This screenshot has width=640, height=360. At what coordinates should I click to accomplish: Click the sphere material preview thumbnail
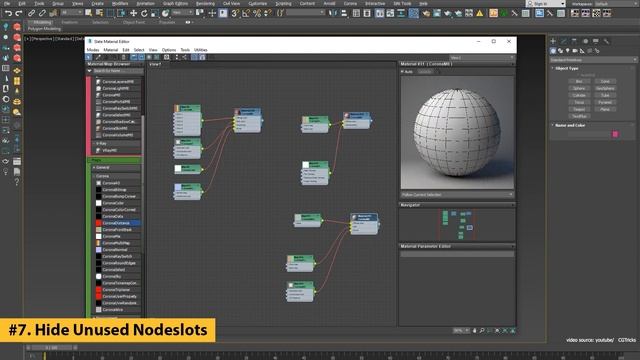457,133
